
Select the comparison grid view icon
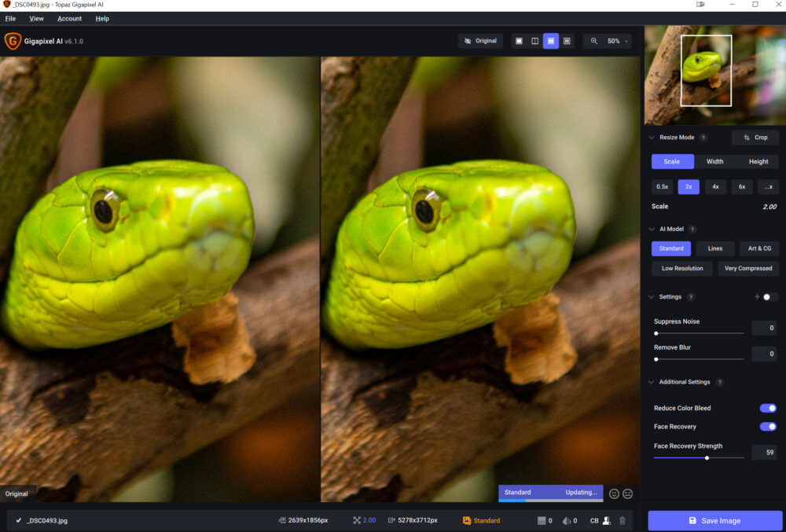click(567, 41)
